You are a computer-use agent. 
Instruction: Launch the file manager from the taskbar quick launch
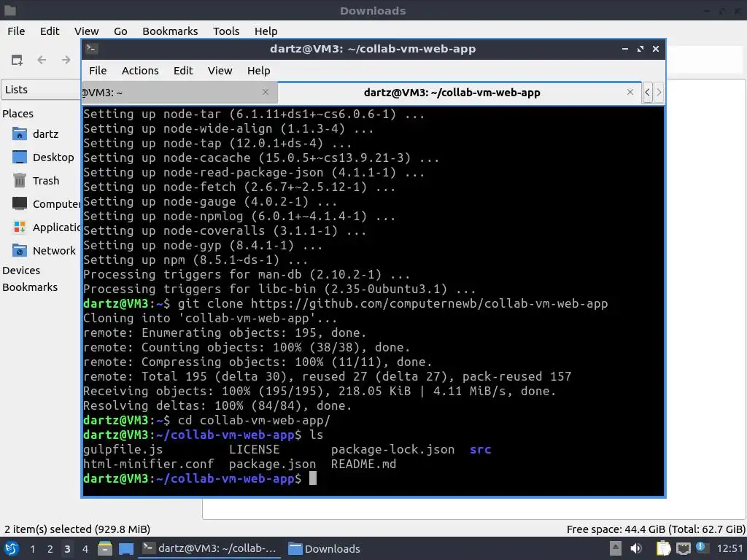(x=105, y=548)
